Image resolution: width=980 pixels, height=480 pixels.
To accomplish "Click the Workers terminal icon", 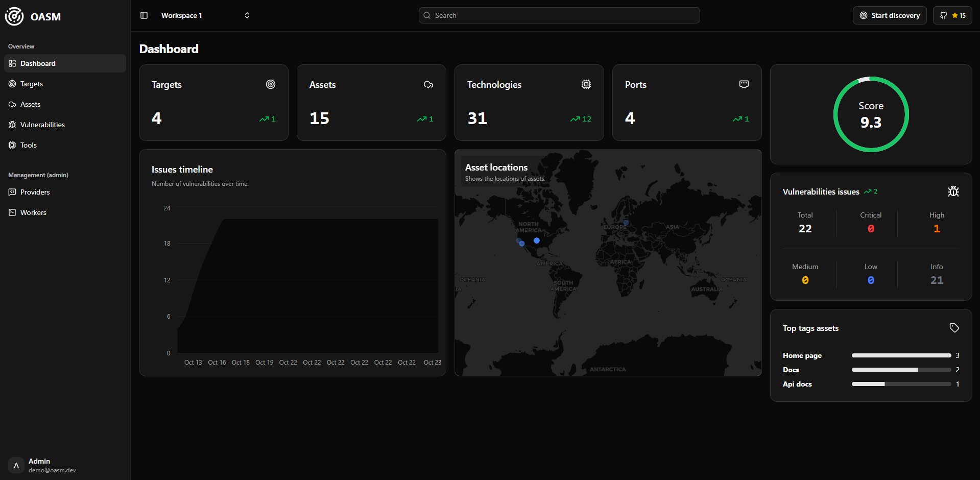I will (x=12, y=212).
